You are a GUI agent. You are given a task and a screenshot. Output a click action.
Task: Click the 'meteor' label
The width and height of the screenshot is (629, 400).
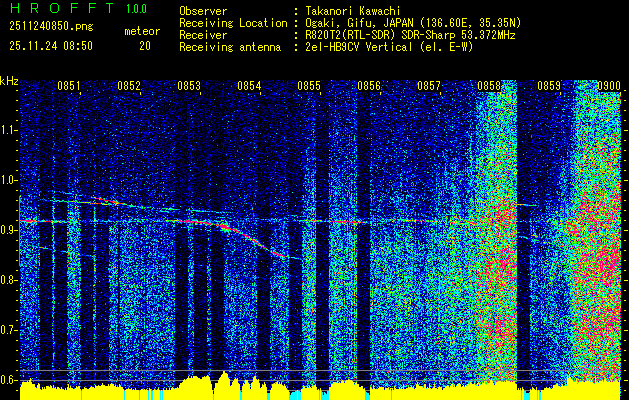[142, 31]
